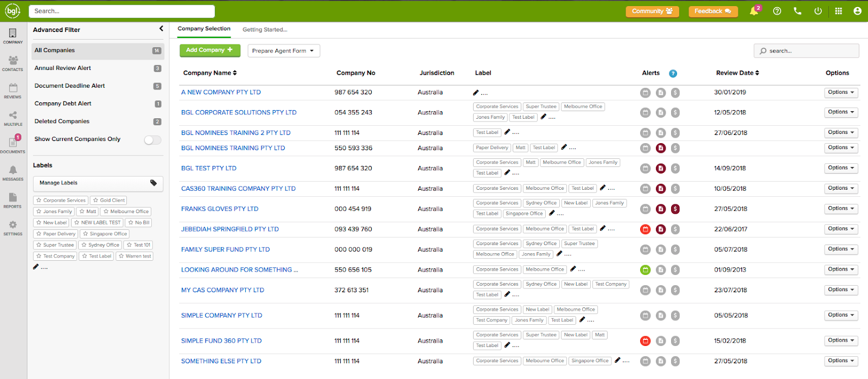
Task: Open FRANKS GLOVES PTY LTD company link
Action: click(x=220, y=209)
